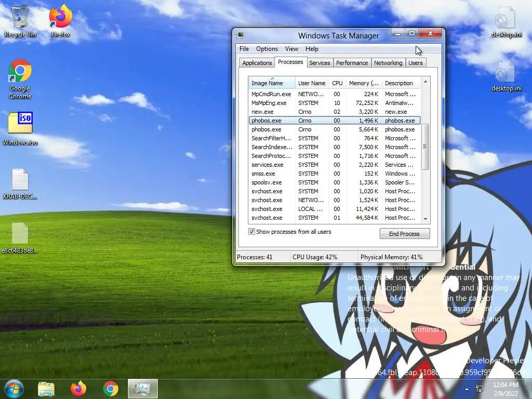Select the e8c6483de8 file on desktop

point(20,238)
